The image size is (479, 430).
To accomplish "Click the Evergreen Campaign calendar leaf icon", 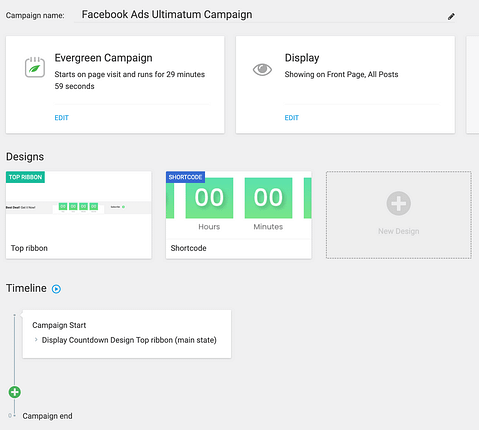I will click(x=35, y=67).
